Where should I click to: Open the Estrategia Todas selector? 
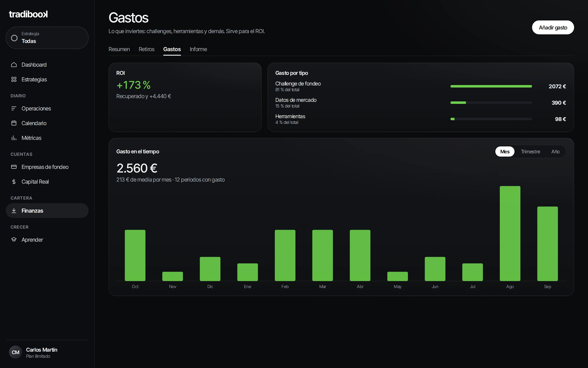pos(47,38)
